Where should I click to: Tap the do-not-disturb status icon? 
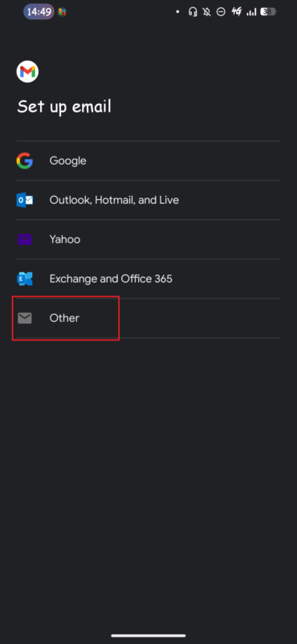point(221,12)
